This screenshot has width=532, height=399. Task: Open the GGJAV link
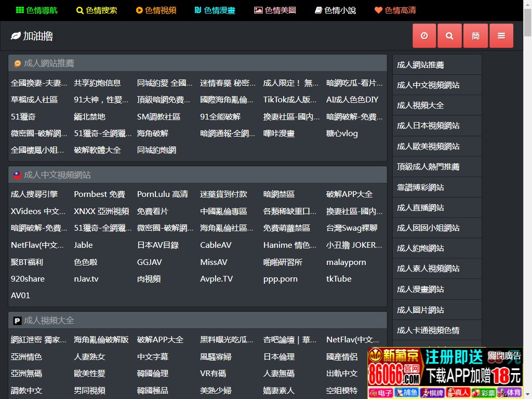coord(149,262)
